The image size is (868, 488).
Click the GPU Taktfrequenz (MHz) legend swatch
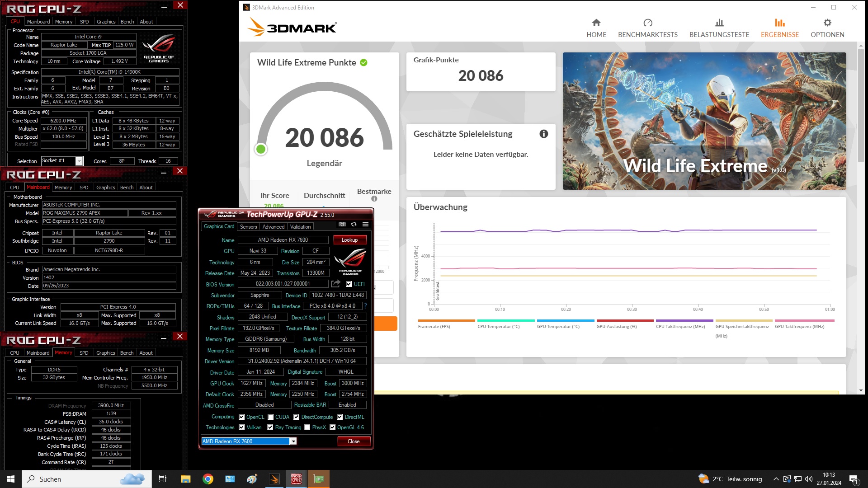tap(805, 320)
